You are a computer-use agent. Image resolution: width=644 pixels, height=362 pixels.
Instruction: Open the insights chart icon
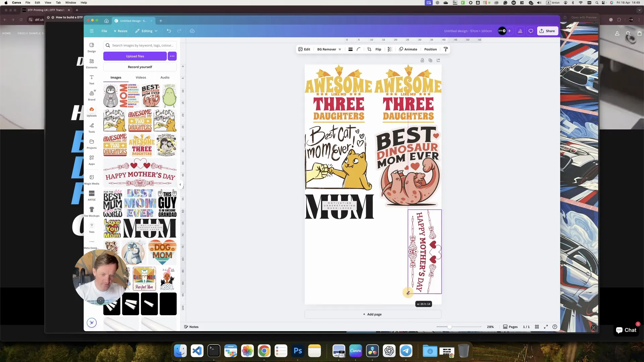pos(520,31)
